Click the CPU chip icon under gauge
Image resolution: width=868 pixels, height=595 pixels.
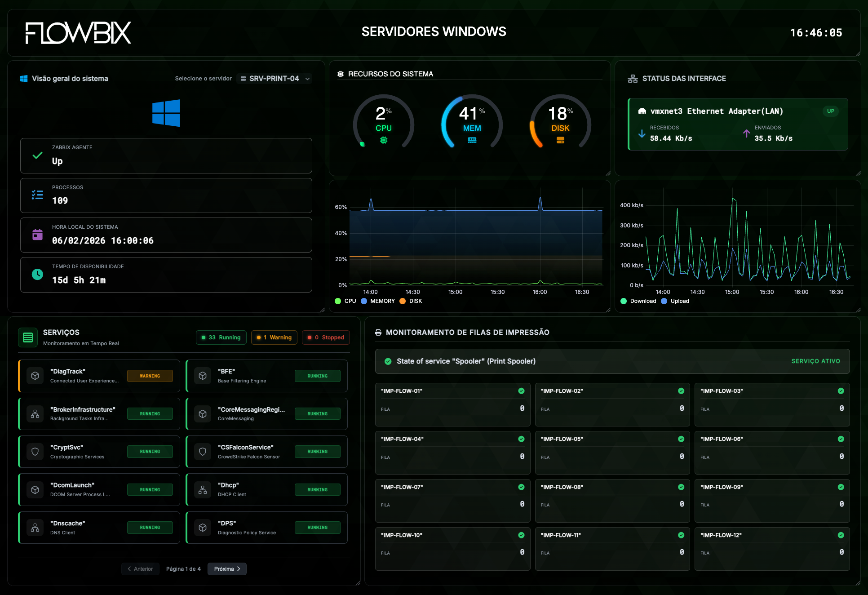coord(384,140)
